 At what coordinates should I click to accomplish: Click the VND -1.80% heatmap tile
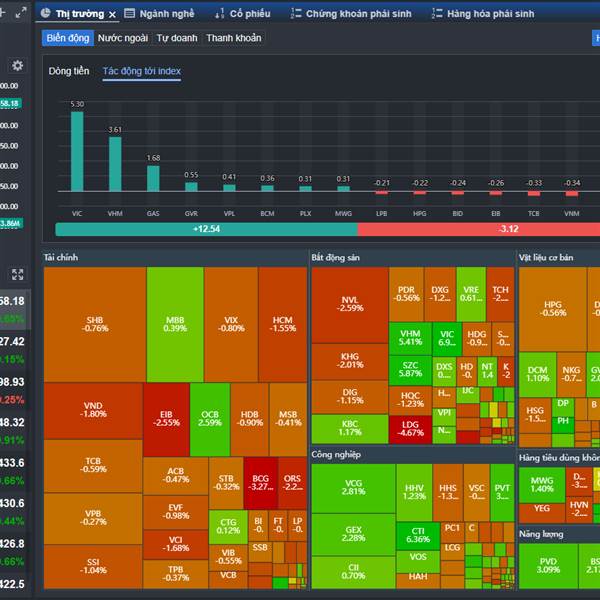coord(93,410)
